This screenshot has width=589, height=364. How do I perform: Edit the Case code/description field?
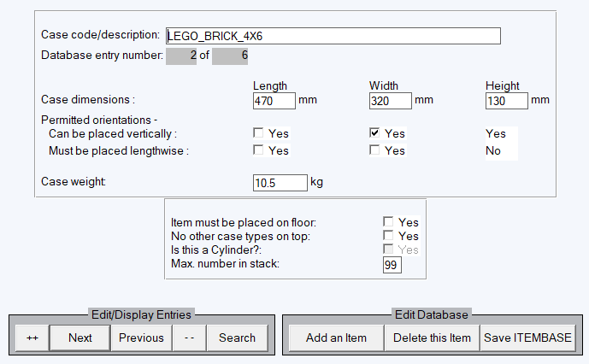[x=333, y=36]
